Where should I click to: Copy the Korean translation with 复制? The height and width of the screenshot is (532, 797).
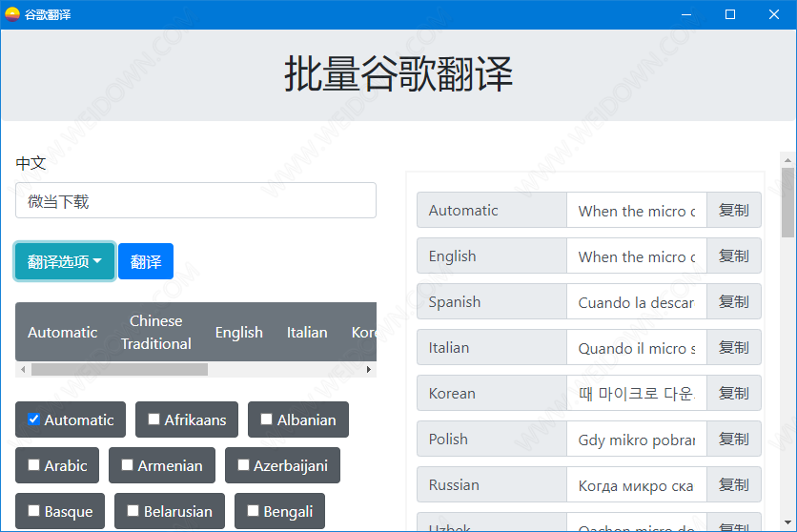pyautogui.click(x=733, y=393)
